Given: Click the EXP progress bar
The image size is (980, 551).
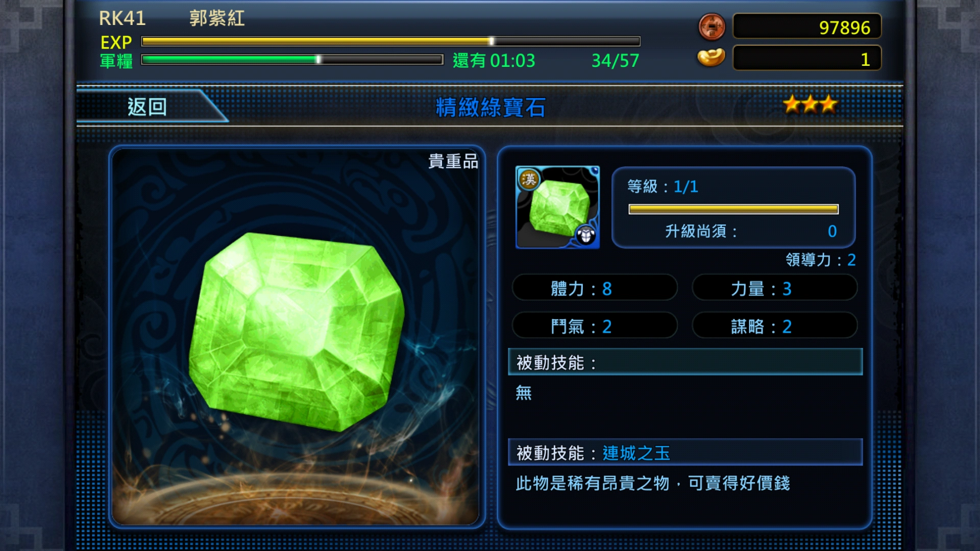Looking at the screenshot, I should click(391, 41).
